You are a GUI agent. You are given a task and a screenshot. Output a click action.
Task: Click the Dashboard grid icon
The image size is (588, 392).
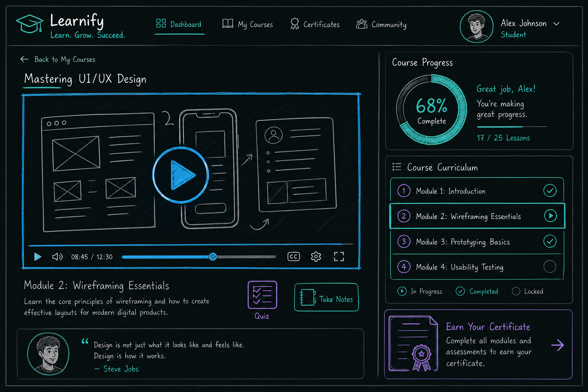pos(161,23)
